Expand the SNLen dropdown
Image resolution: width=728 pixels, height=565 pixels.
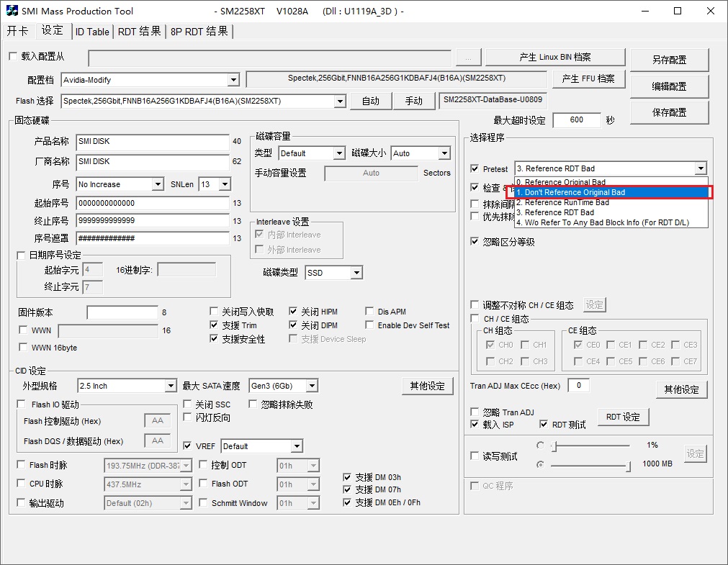pyautogui.click(x=224, y=185)
